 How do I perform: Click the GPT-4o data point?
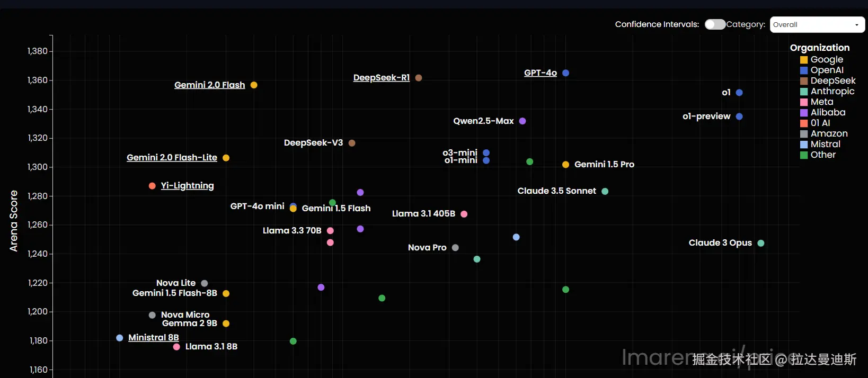[x=566, y=73]
